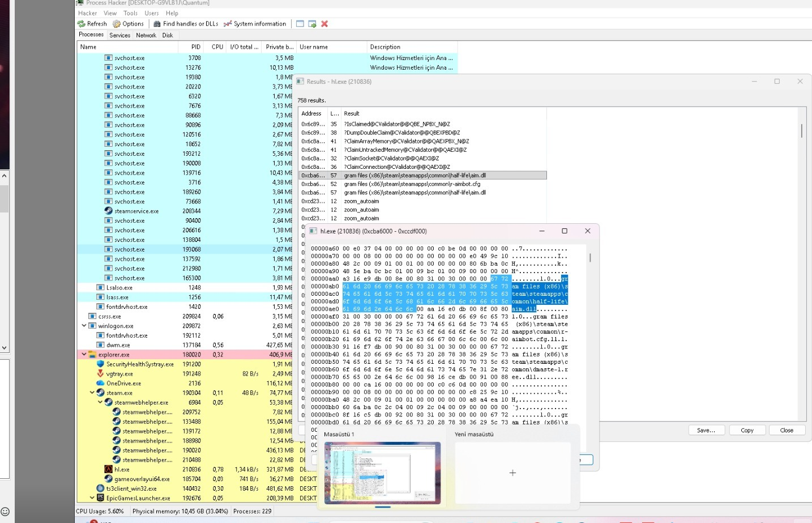Open Options from the toolbar
812x523 pixels.
[129, 24]
